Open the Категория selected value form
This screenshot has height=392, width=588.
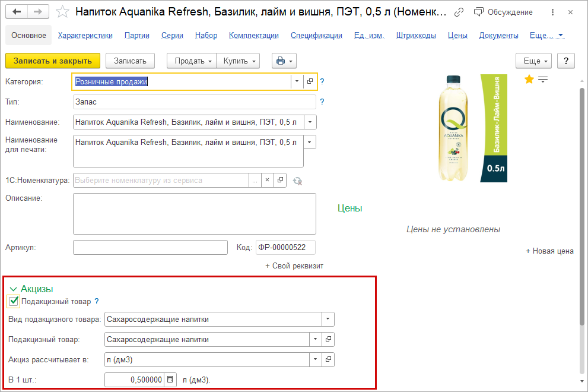tap(310, 81)
